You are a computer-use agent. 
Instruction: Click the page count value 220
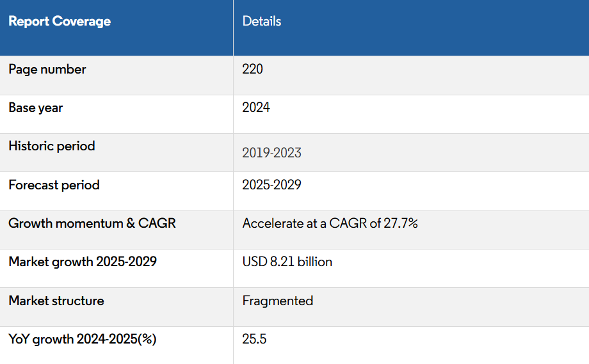[253, 69]
